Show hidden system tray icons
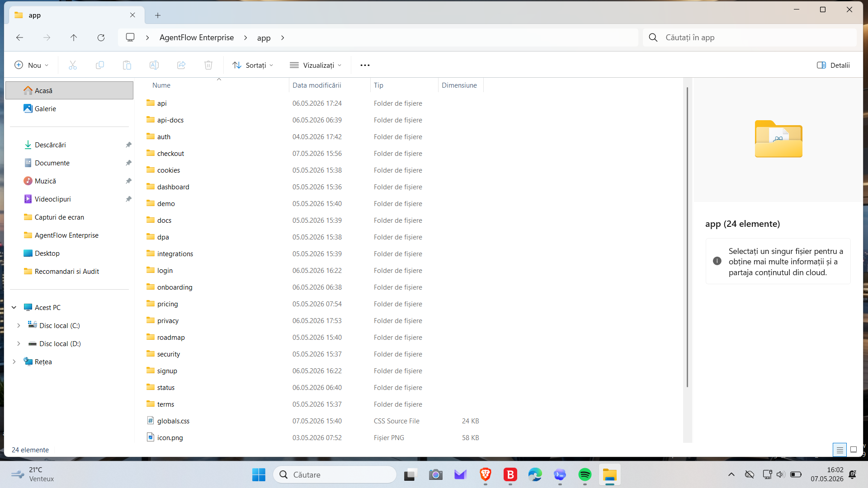868x488 pixels. coord(731,474)
